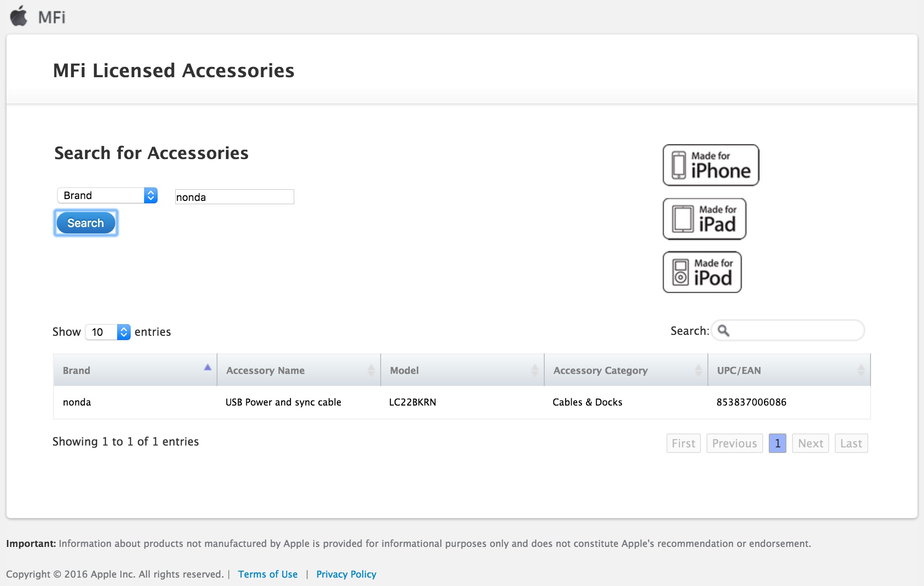Click the Made for iPad badge

click(x=704, y=219)
